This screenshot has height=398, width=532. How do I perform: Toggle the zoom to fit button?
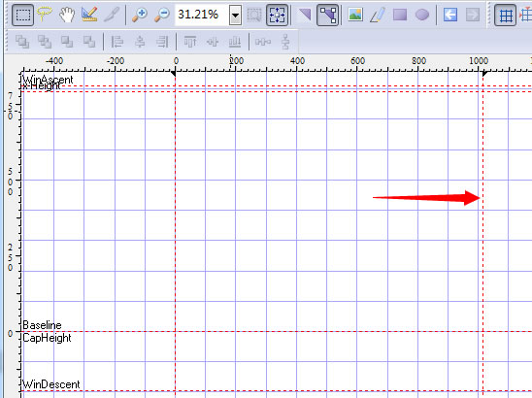pyautogui.click(x=278, y=15)
